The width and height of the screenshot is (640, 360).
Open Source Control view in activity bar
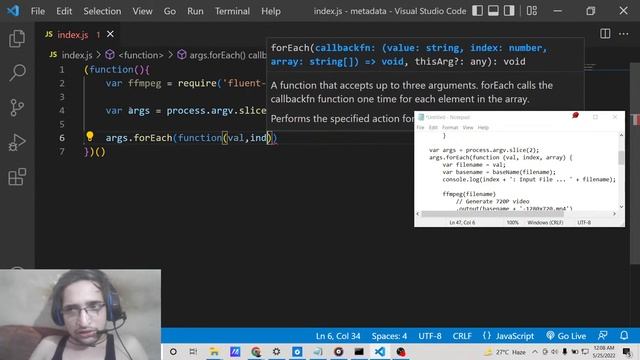click(17, 108)
